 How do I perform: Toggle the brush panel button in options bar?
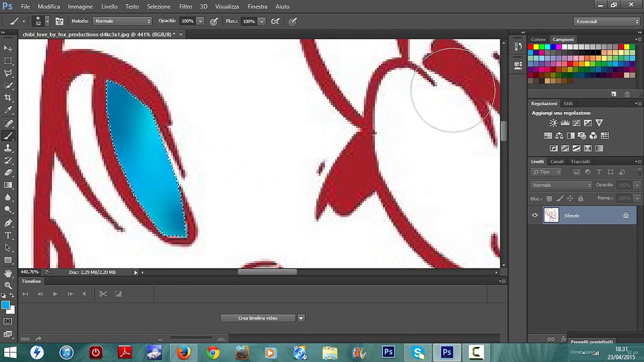[x=59, y=21]
